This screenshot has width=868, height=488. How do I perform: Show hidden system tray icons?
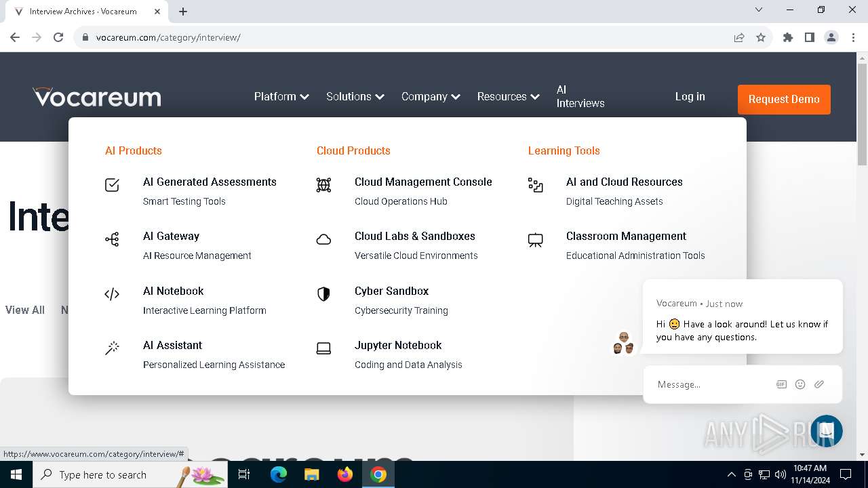(731, 474)
